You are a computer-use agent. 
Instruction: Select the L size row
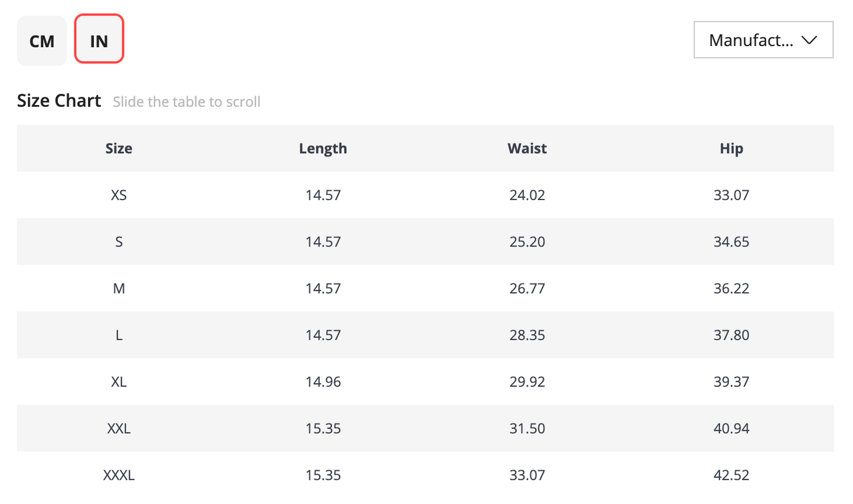[425, 335]
